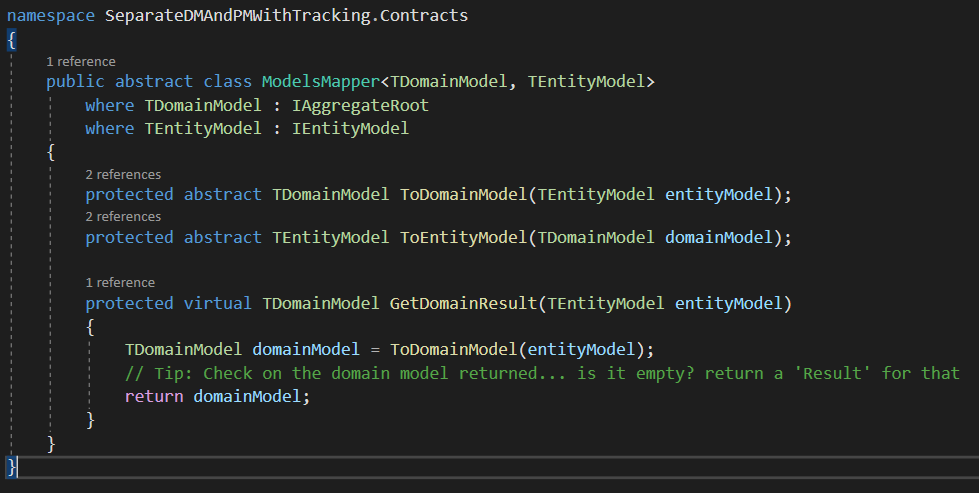Click the ToEntityModel abstract method name
The image size is (979, 493).
464,238
